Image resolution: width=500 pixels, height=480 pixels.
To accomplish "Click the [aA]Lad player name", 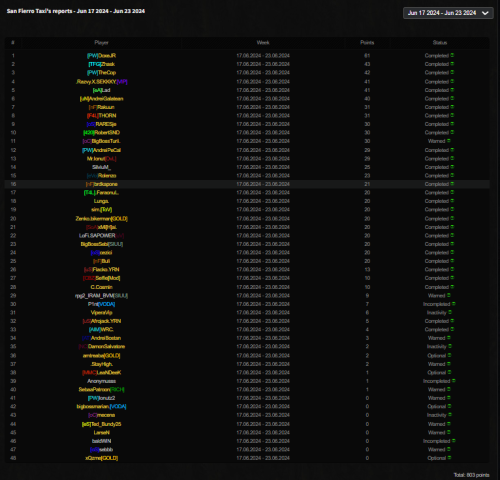I will click(101, 90).
